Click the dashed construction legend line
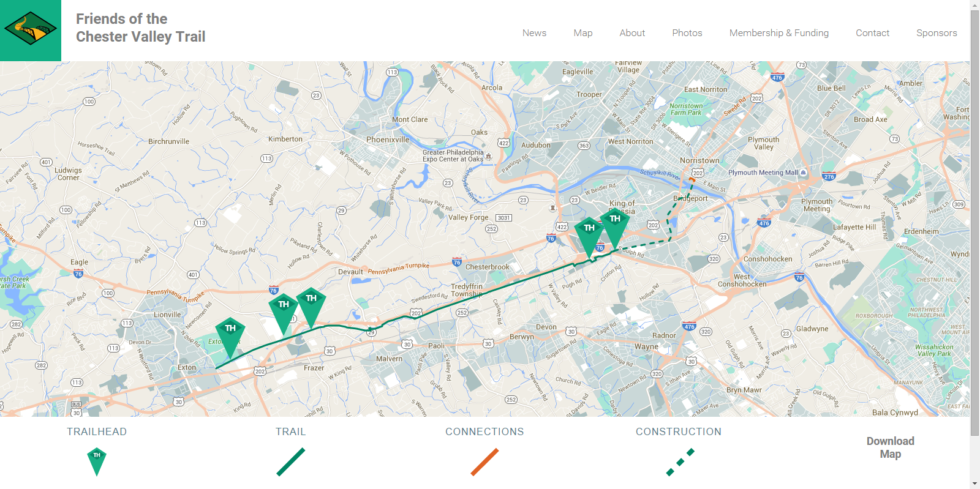Screen dimensions: 980x489 [x=680, y=462]
